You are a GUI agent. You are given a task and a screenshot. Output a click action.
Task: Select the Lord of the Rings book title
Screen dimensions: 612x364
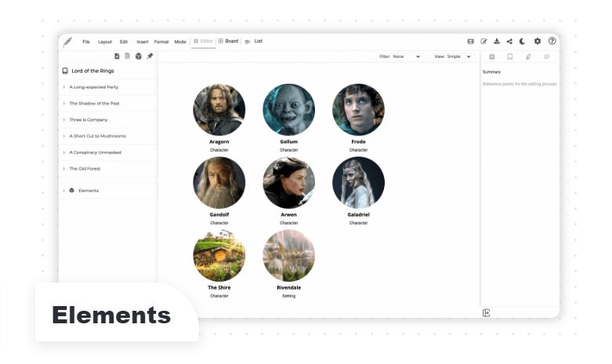click(93, 71)
